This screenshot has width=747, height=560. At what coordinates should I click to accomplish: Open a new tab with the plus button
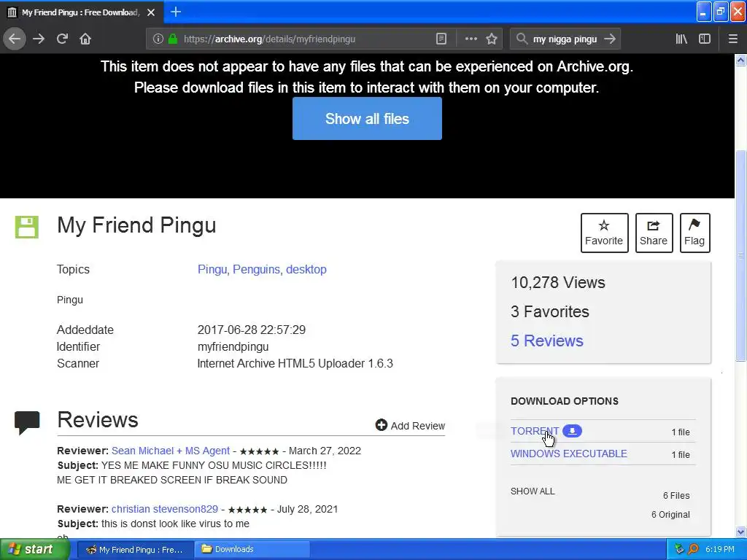[x=176, y=12]
